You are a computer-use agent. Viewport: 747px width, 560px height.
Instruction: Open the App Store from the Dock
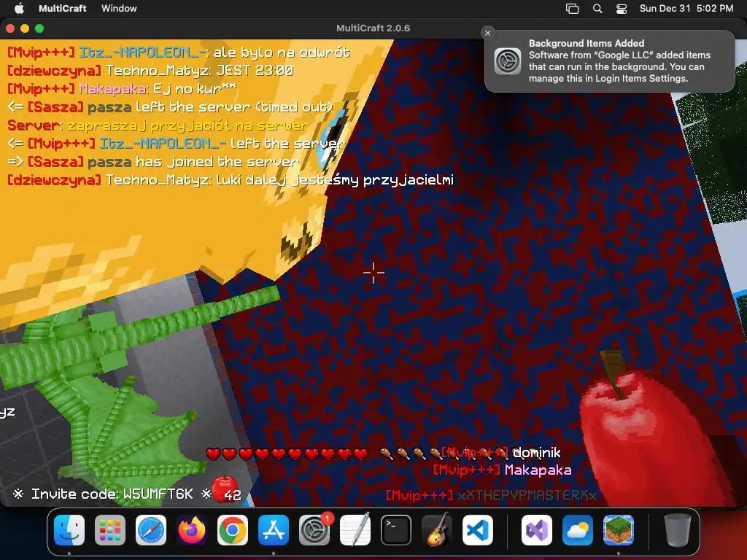tap(274, 530)
